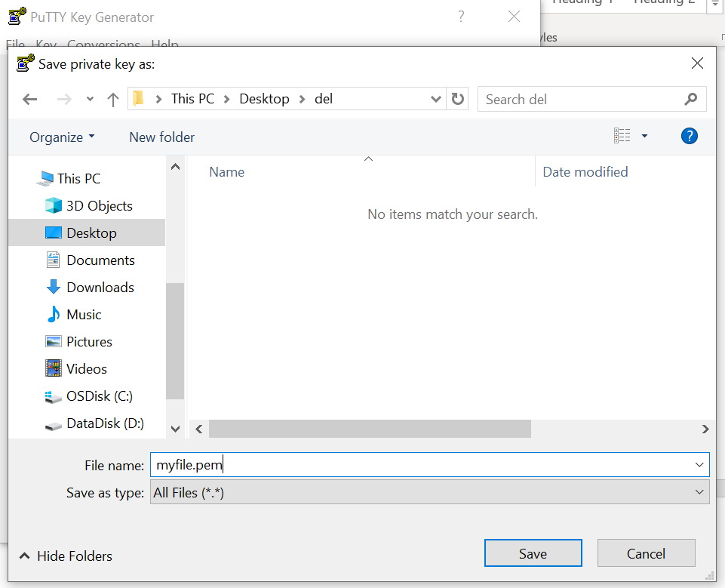Create a New folder
This screenshot has width=725, height=588.
162,137
